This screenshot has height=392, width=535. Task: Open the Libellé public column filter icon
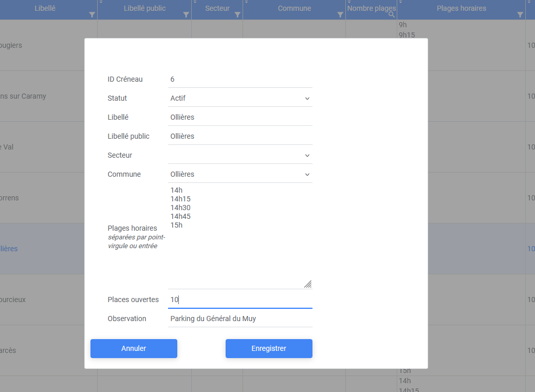click(x=186, y=15)
